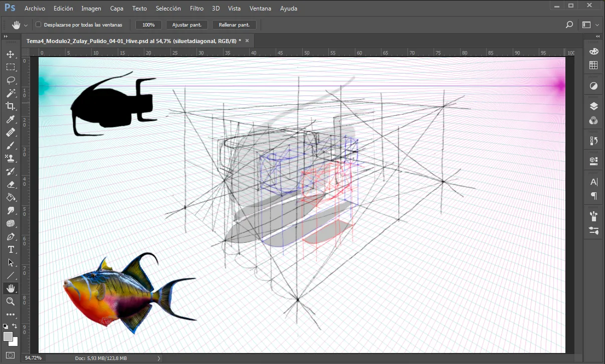Open the Swatches panel grid icon

click(x=594, y=65)
